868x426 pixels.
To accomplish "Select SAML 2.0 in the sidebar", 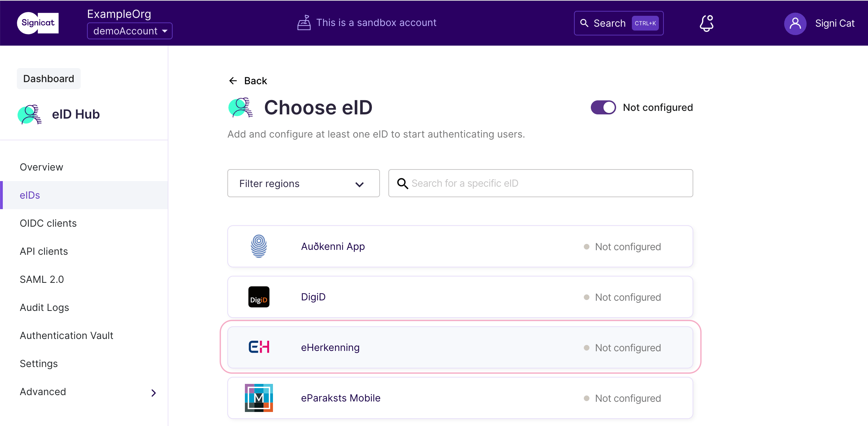I will pyautogui.click(x=41, y=279).
